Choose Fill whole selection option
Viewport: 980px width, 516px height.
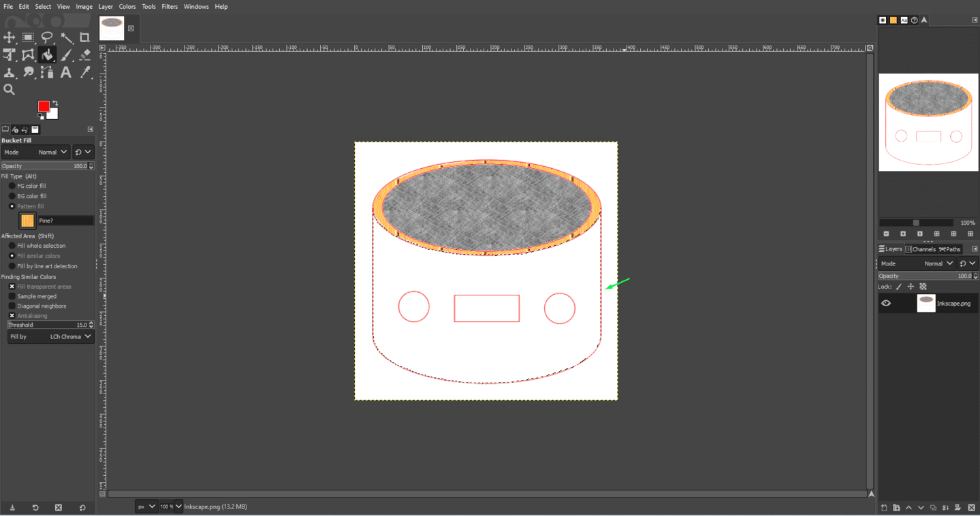(37, 246)
